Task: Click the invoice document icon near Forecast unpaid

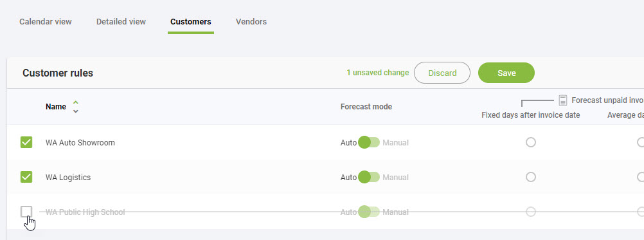Action: pos(563,100)
